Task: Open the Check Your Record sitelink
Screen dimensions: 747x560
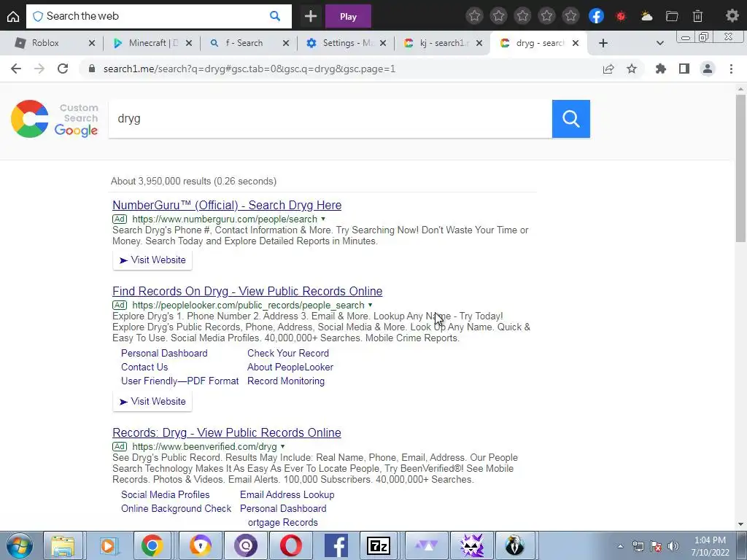Action: coord(287,354)
